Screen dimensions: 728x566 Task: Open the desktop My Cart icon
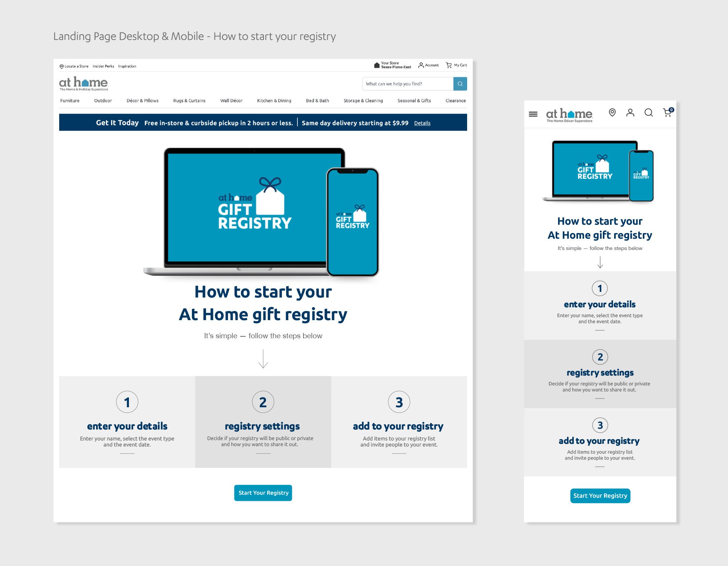[x=449, y=65]
